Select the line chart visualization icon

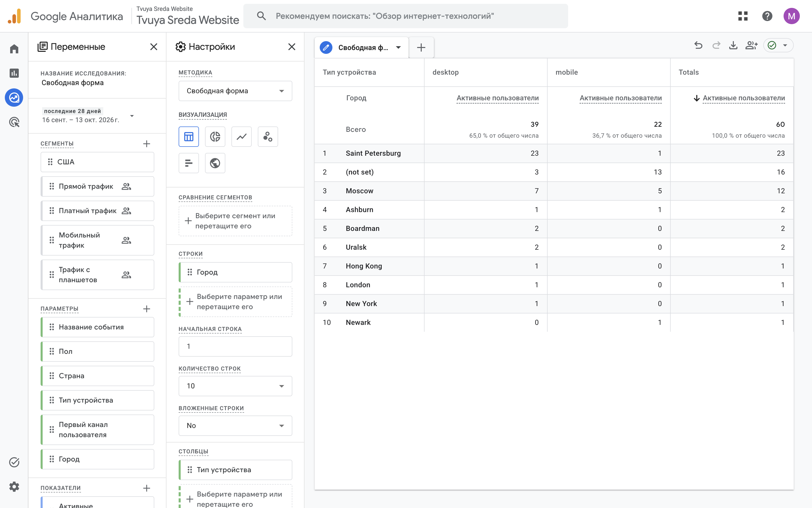pyautogui.click(x=242, y=137)
